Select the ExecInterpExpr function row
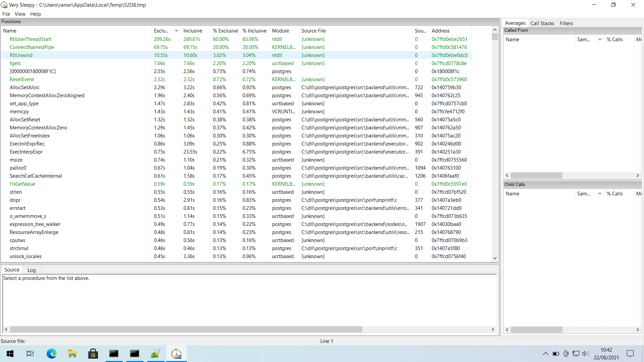The height and width of the screenshot is (362, 644). pyautogui.click(x=26, y=152)
